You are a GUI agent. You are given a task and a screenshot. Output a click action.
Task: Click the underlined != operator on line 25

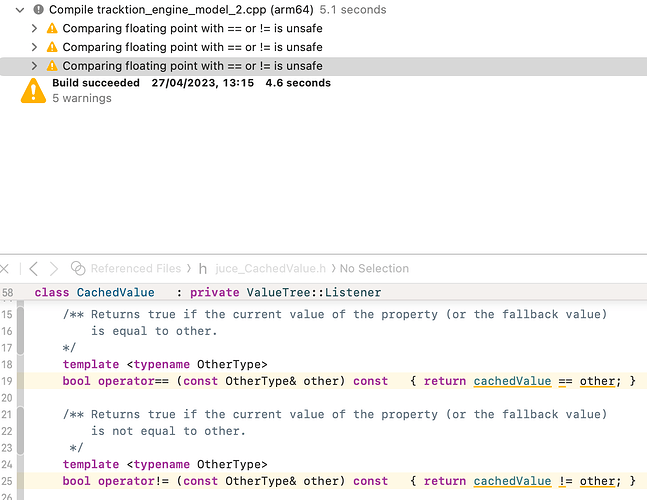[565, 481]
